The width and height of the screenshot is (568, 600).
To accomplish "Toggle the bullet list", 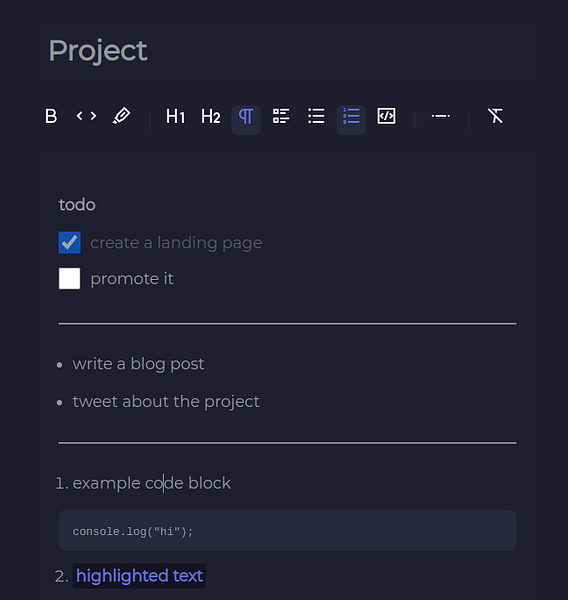I will click(316, 116).
